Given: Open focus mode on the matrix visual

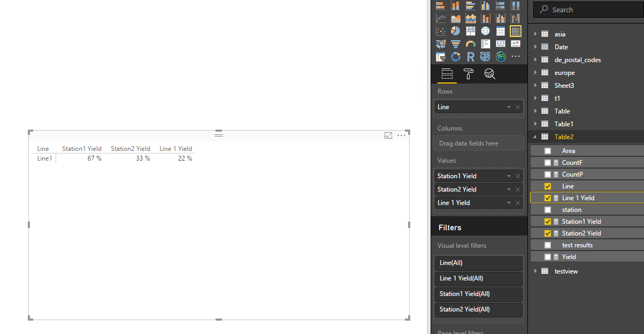Looking at the screenshot, I should tap(389, 135).
